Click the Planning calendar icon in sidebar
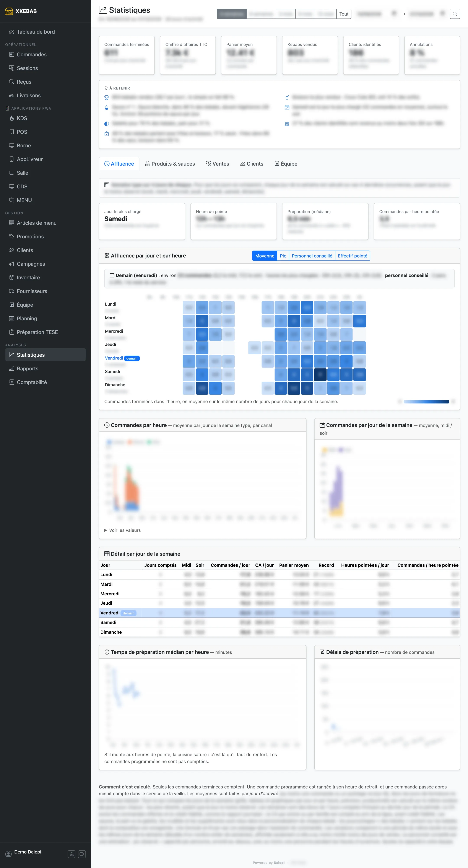Screen dimensions: 468x868 click(x=11, y=318)
